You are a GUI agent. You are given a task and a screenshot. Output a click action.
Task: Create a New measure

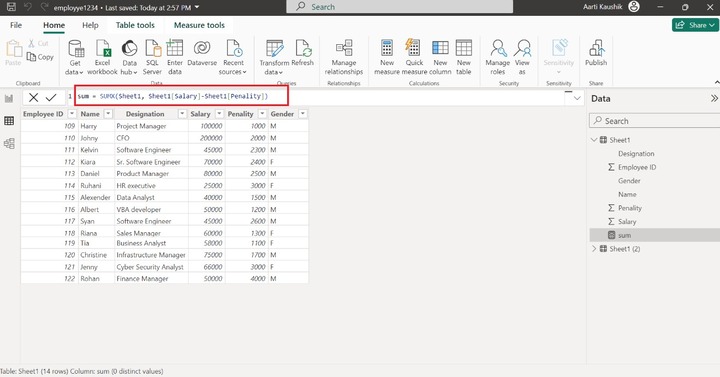(x=387, y=57)
